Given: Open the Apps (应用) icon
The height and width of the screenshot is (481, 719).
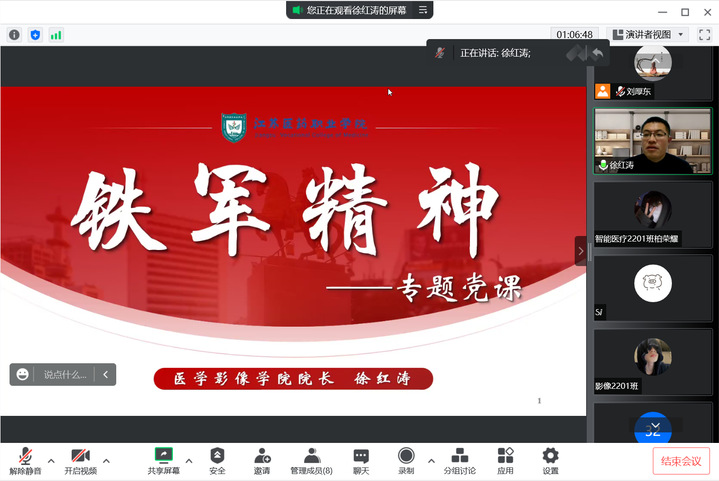Looking at the screenshot, I should pos(505,456).
